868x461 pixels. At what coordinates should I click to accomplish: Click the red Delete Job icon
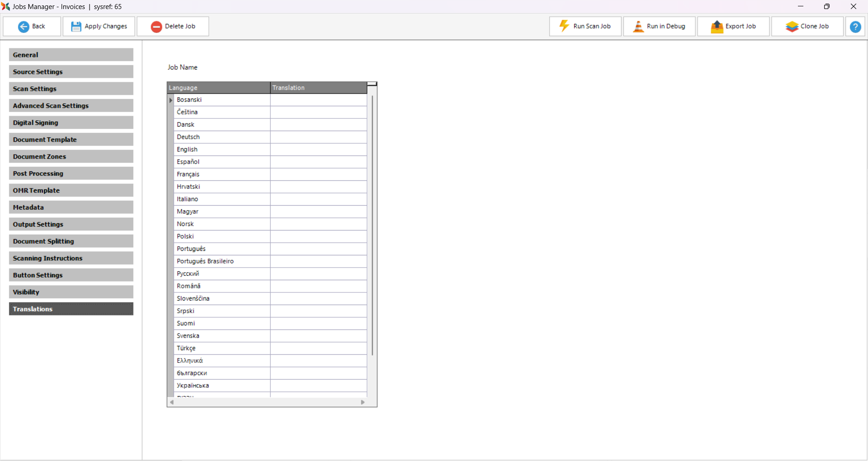point(156,27)
